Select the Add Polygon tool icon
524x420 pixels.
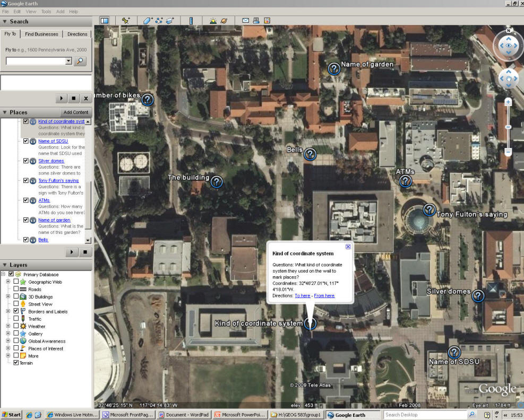pos(148,21)
